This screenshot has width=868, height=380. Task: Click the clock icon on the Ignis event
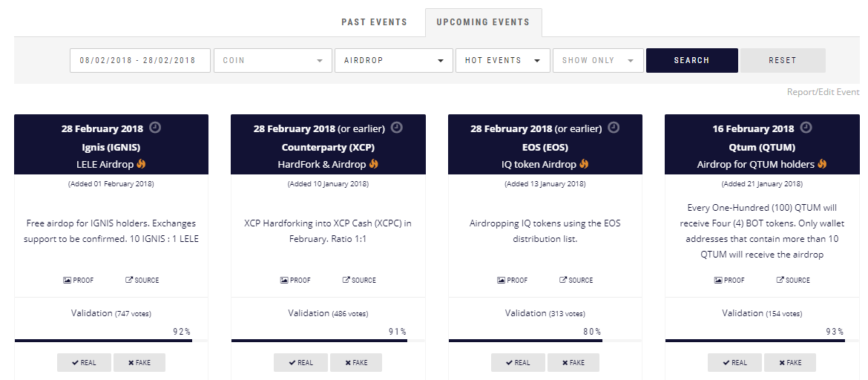point(156,128)
